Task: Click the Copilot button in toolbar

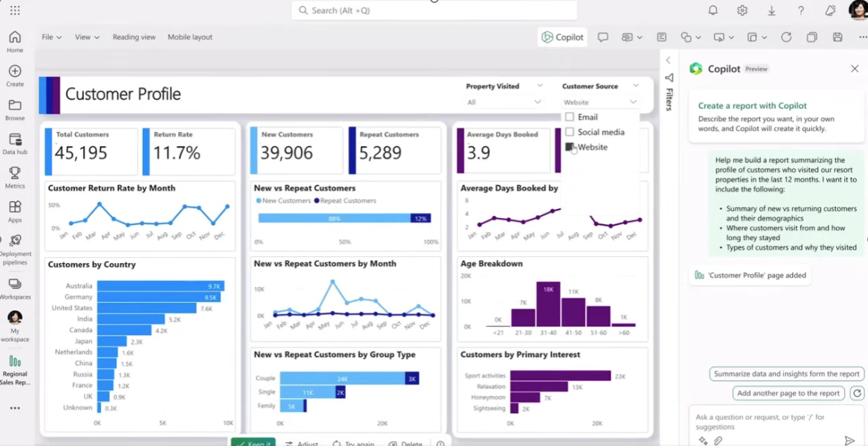Action: [x=562, y=37]
